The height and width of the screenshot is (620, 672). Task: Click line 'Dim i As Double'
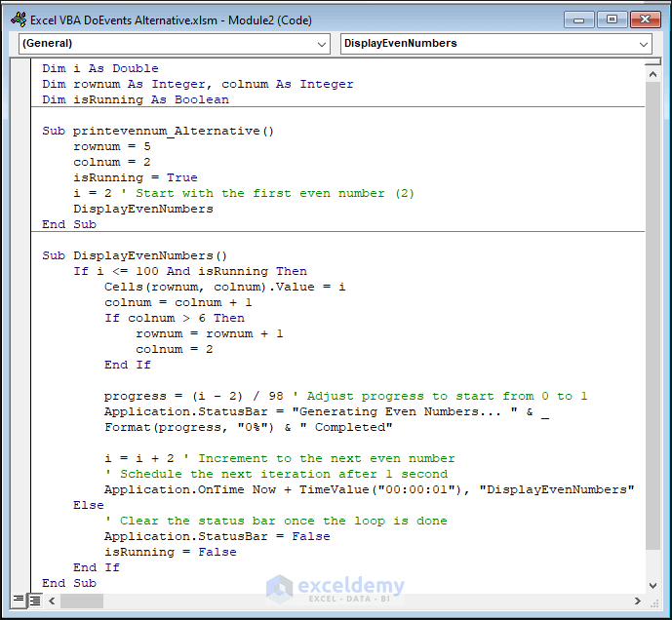click(x=100, y=68)
